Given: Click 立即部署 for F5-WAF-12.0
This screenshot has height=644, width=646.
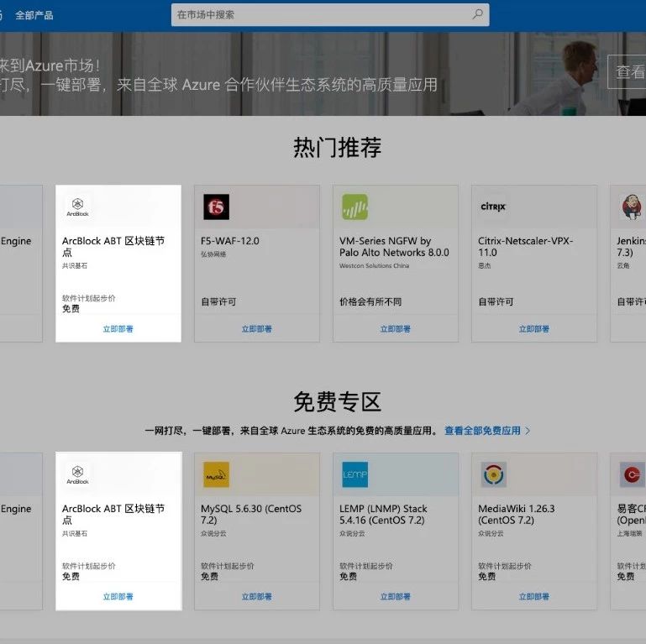Looking at the screenshot, I should click(x=257, y=329).
